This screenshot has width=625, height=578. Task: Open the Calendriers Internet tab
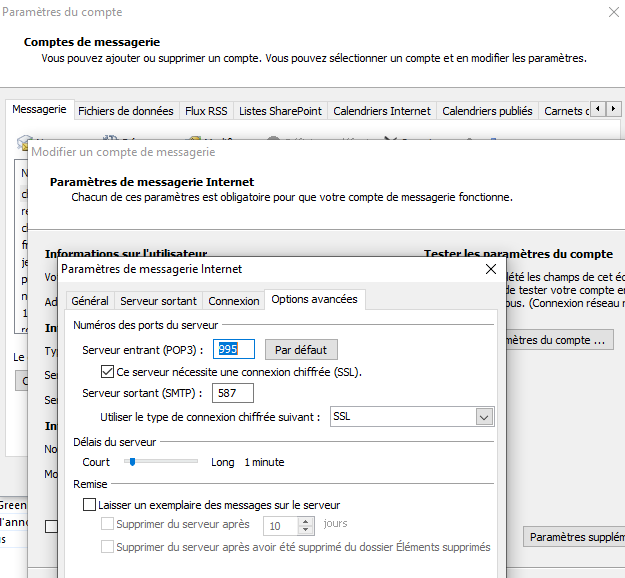coord(382,111)
